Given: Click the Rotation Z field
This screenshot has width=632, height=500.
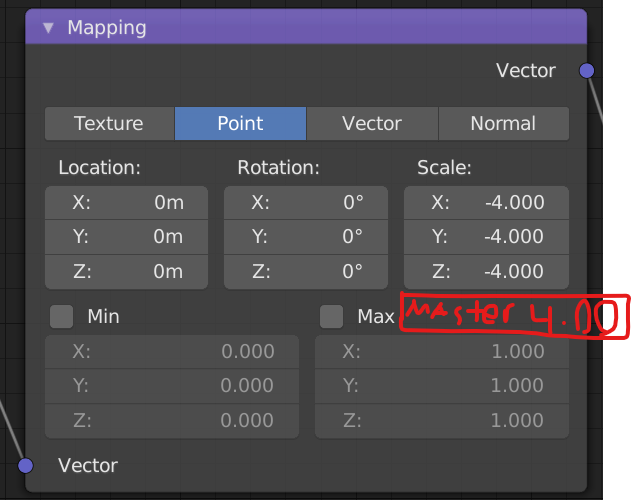Looking at the screenshot, I should click(x=306, y=272).
